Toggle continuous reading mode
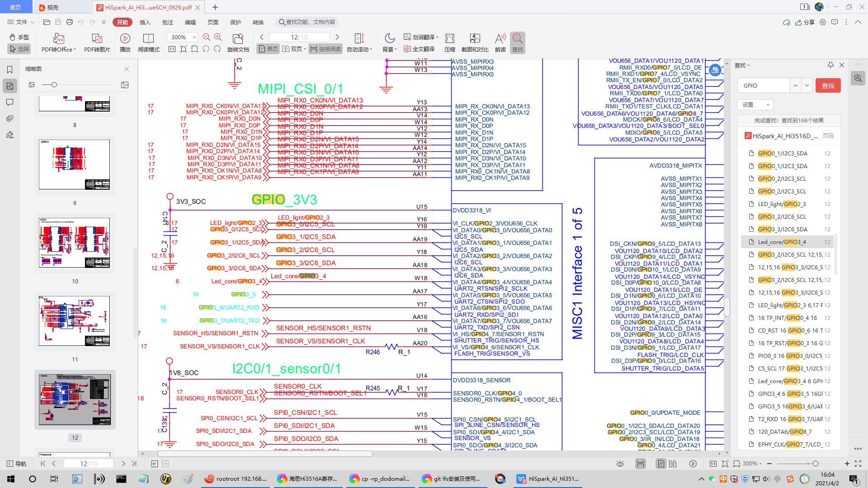The width and height of the screenshot is (868, 488). (325, 49)
